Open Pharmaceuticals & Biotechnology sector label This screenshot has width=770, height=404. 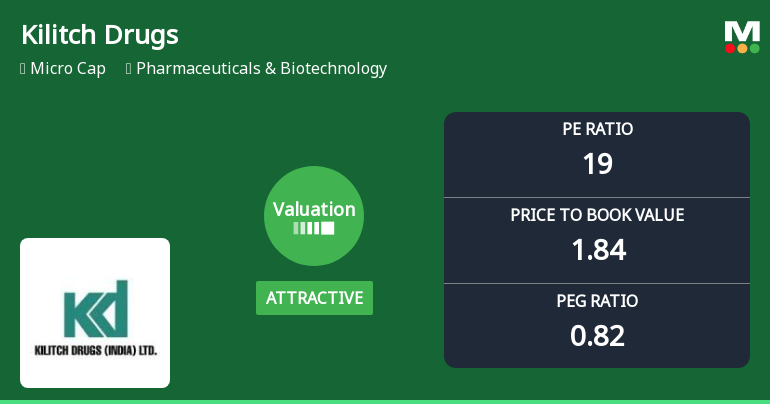pyautogui.click(x=261, y=69)
